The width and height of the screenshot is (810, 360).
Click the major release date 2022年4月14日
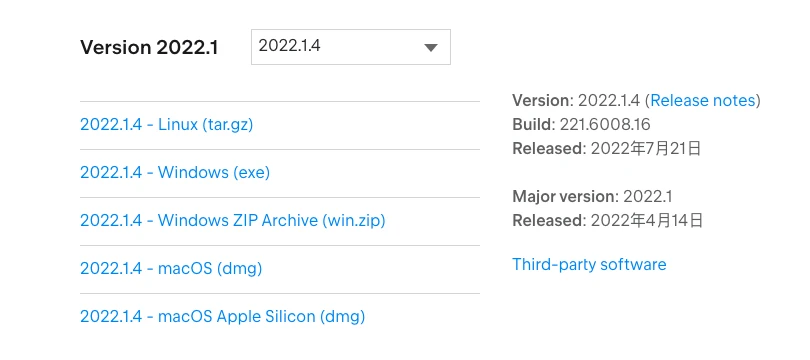coord(647,221)
